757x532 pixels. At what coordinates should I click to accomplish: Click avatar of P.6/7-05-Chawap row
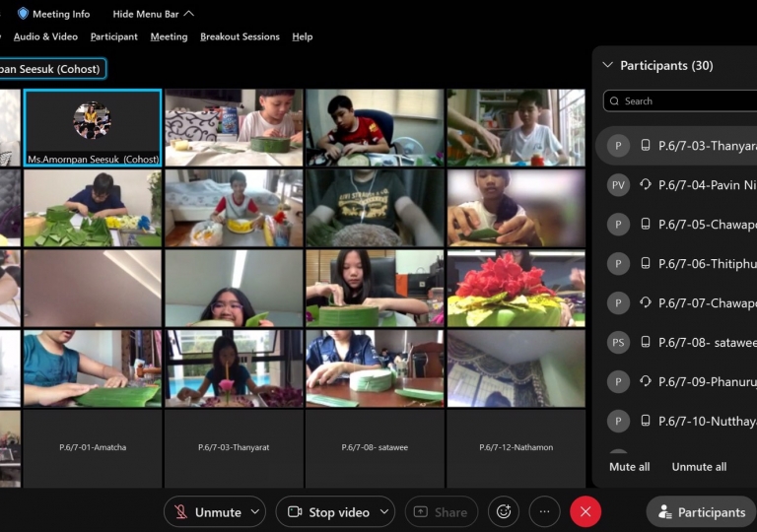coord(618,225)
